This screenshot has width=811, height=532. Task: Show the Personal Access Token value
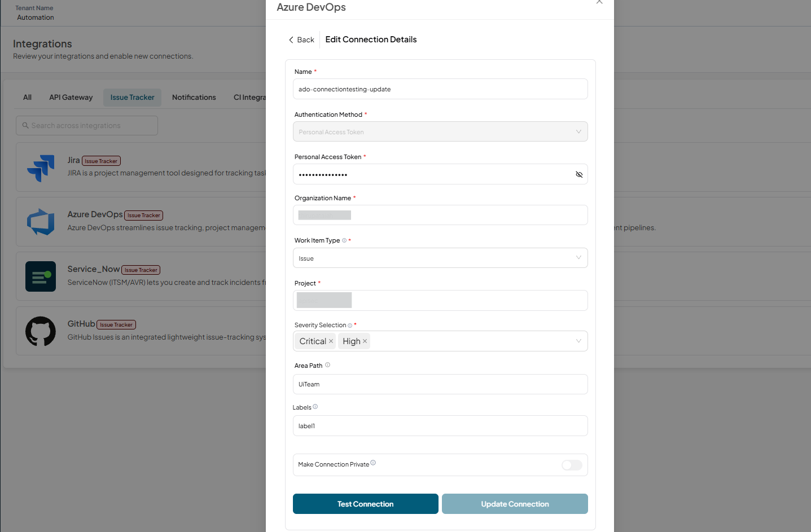579,174
